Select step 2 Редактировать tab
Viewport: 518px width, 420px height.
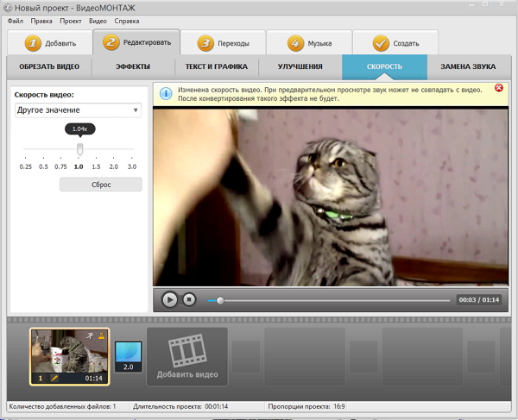pyautogui.click(x=136, y=42)
